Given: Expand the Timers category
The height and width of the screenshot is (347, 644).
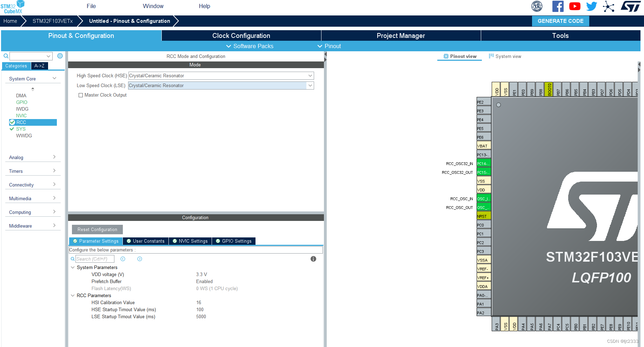Looking at the screenshot, I should pos(54,171).
